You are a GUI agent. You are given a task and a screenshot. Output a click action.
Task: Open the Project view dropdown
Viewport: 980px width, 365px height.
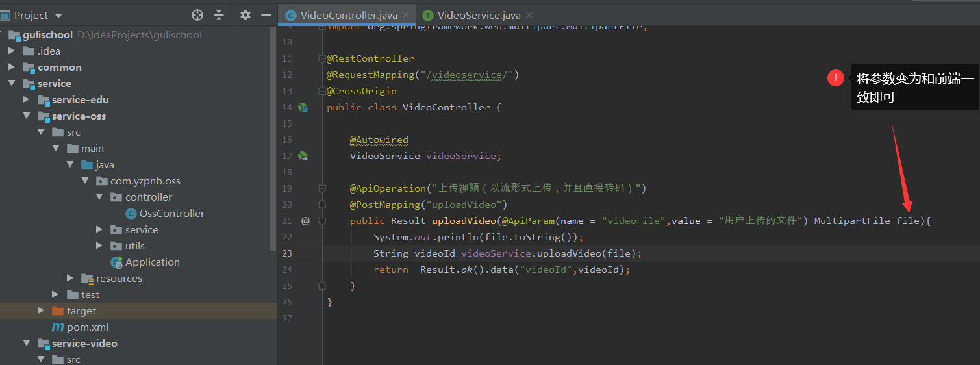[x=58, y=16]
